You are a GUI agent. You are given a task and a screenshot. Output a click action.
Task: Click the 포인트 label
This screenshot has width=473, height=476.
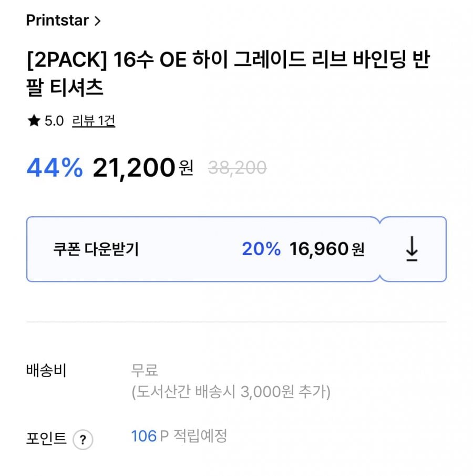pyautogui.click(x=46, y=438)
